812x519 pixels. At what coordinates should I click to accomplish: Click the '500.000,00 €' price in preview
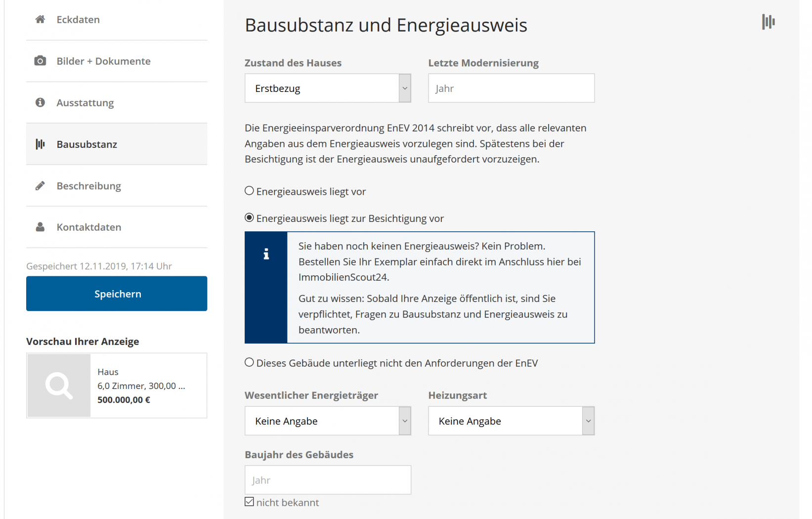124,400
